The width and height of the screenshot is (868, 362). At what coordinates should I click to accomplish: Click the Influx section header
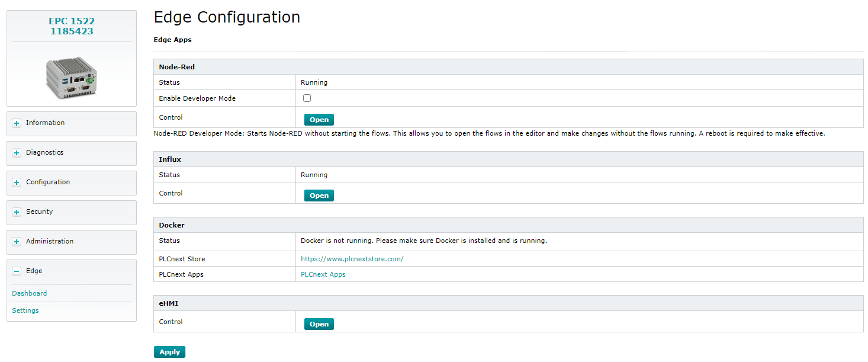click(x=509, y=159)
